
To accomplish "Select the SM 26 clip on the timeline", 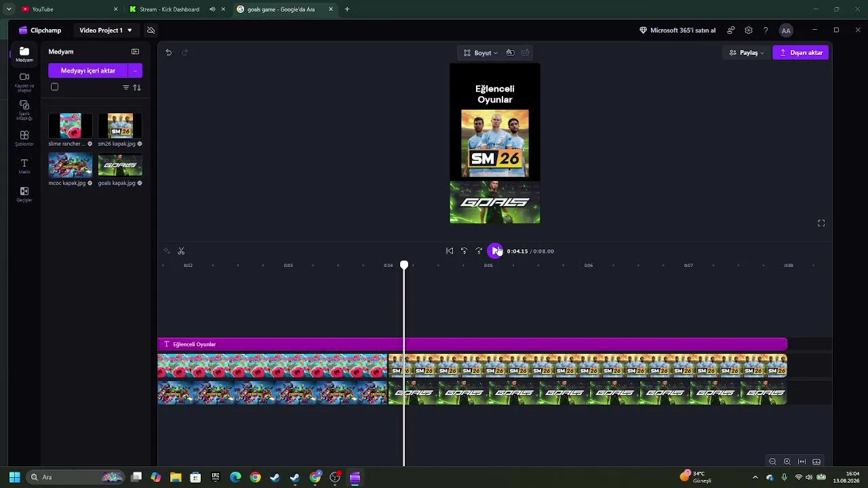I will pos(588,366).
